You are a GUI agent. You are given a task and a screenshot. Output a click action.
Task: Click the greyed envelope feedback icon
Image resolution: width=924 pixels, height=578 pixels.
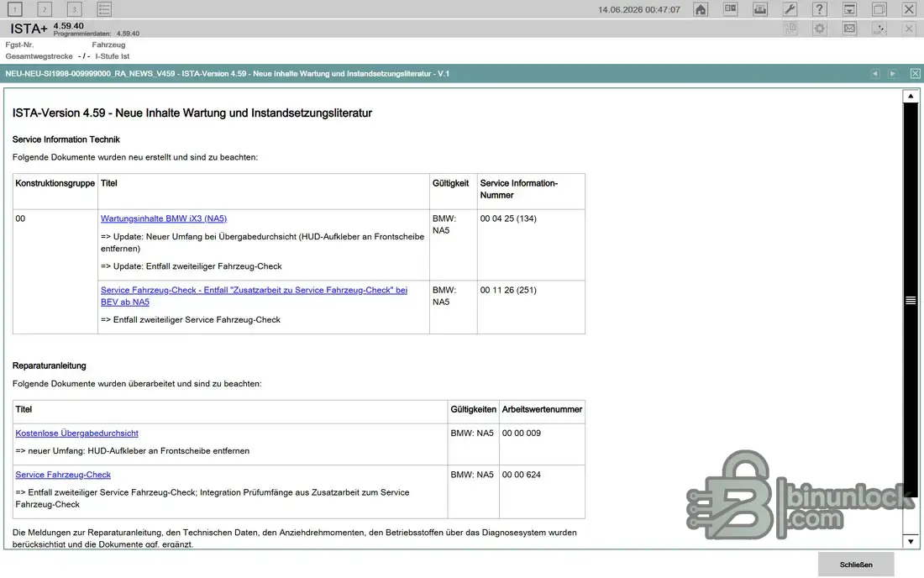pyautogui.click(x=849, y=29)
